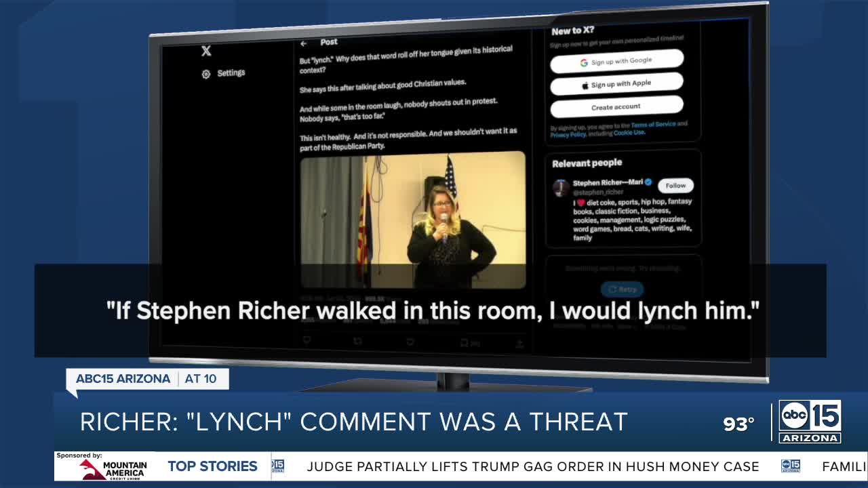Click the X logo in the sidebar

pos(206,51)
